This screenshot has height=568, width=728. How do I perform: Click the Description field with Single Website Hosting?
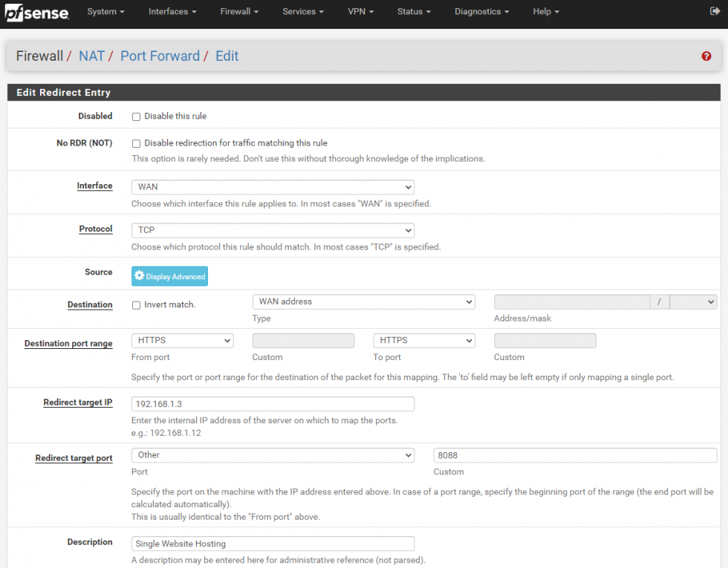point(273,543)
